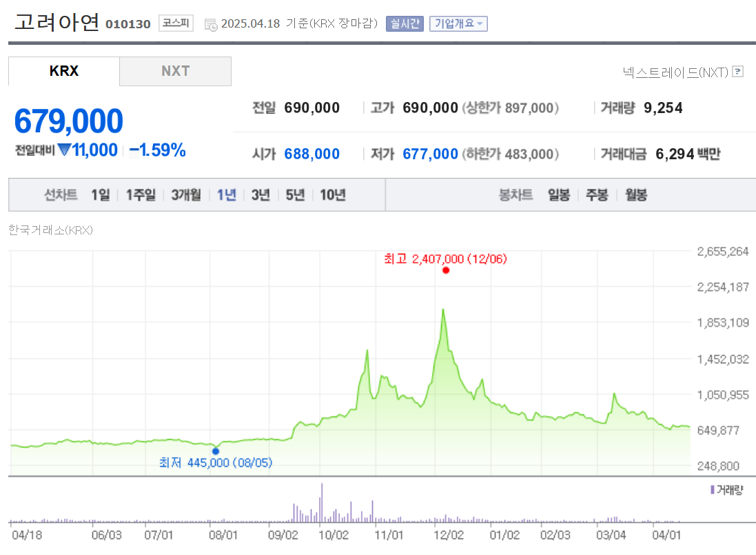
Task: Click the 넥스트레이드(NXT) link
Action: (675, 72)
